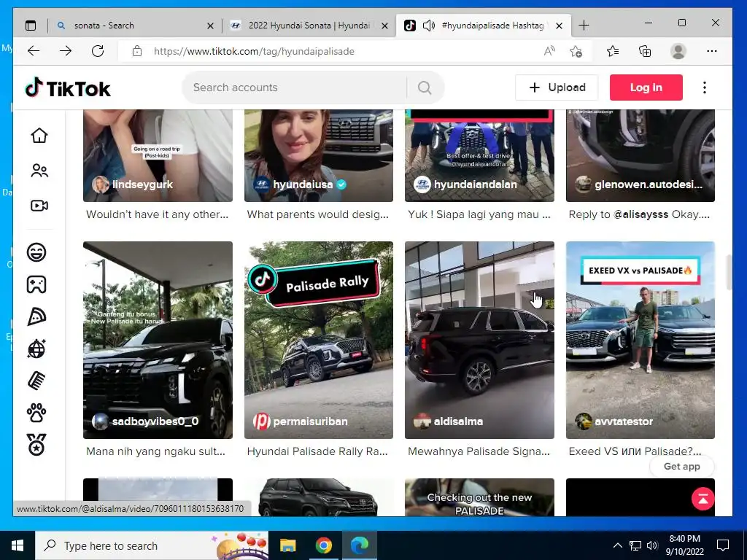This screenshot has width=747, height=560.
Task: Mute the TikTok tab audio icon
Action: click(429, 26)
